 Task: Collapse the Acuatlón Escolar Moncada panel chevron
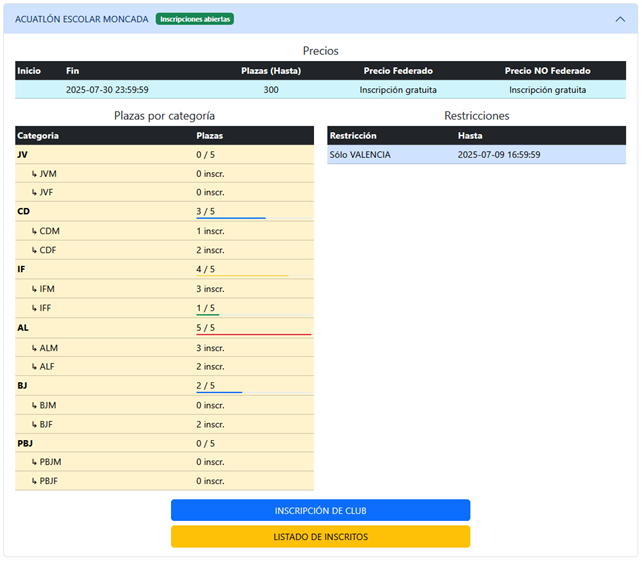(x=619, y=19)
